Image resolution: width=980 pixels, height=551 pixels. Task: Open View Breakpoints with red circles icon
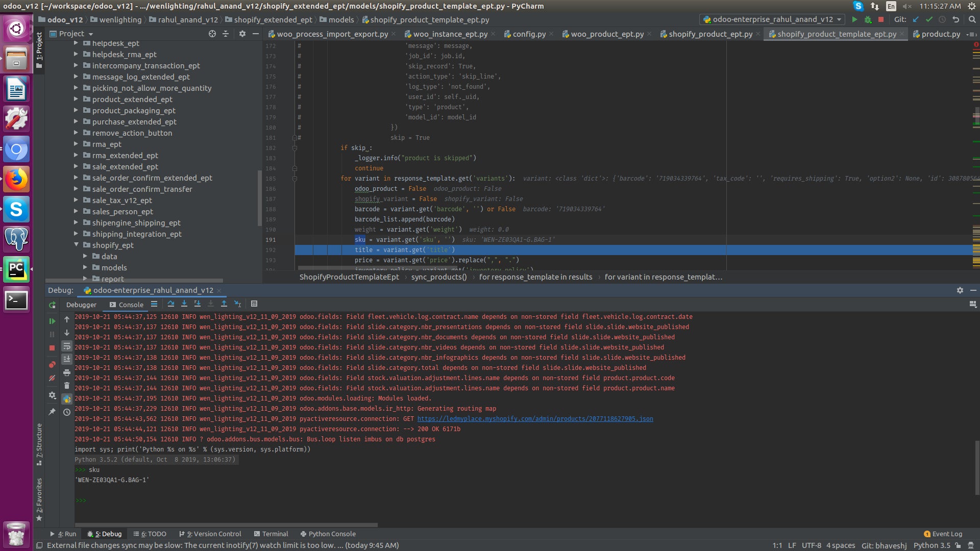[x=52, y=365]
